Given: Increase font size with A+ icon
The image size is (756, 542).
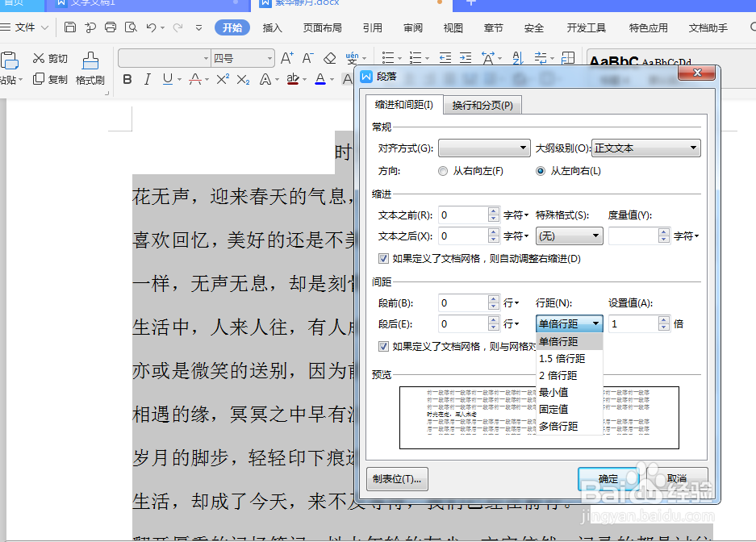Looking at the screenshot, I should tap(287, 58).
